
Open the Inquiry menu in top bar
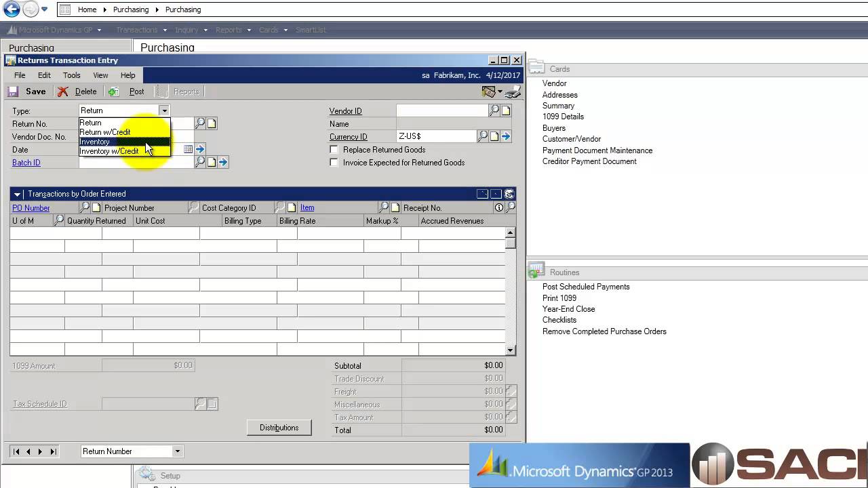(x=190, y=30)
